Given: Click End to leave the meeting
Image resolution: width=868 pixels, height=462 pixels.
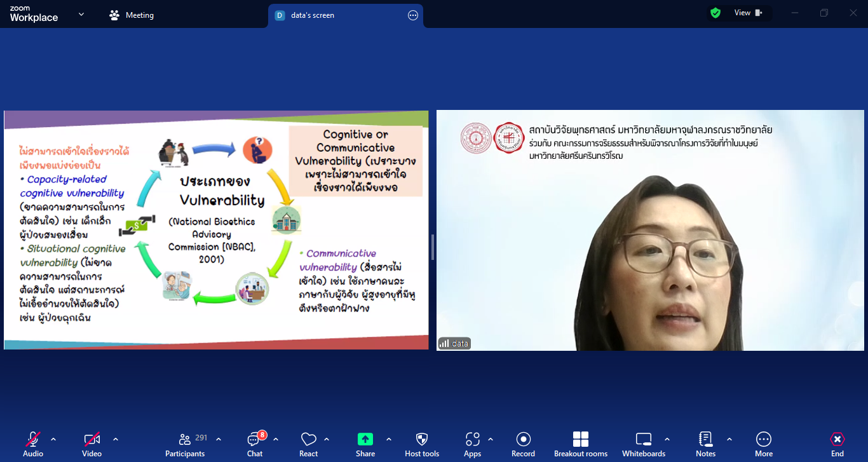Looking at the screenshot, I should point(837,440).
